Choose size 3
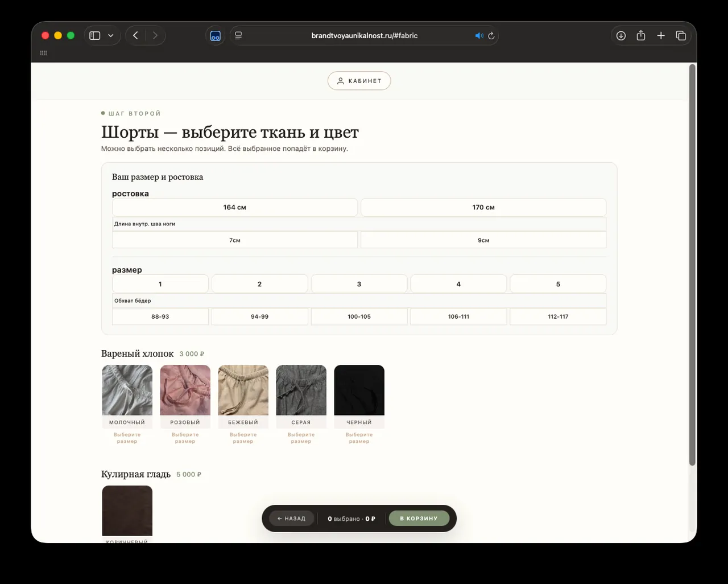Screen dimensions: 728x584 click(359, 284)
